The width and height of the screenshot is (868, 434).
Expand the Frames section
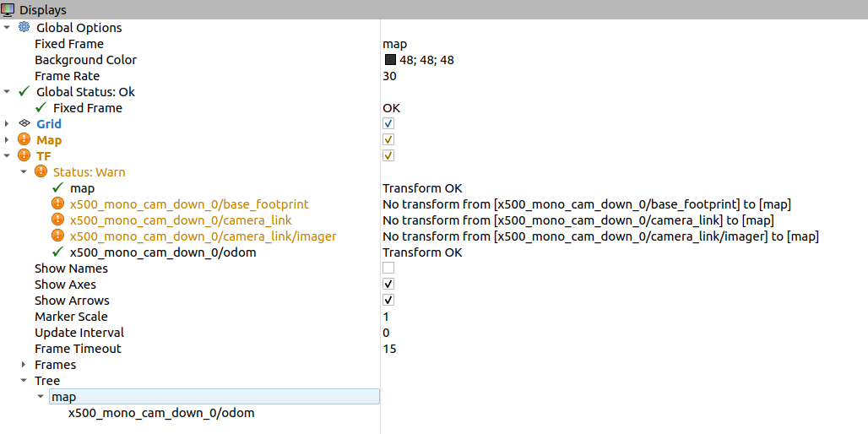coord(24,365)
